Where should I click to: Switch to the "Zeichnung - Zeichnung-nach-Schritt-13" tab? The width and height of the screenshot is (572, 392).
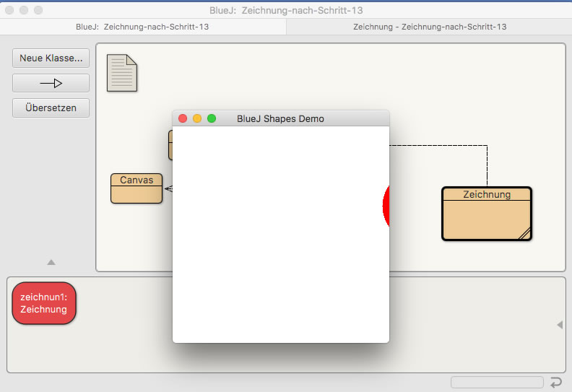point(429,27)
